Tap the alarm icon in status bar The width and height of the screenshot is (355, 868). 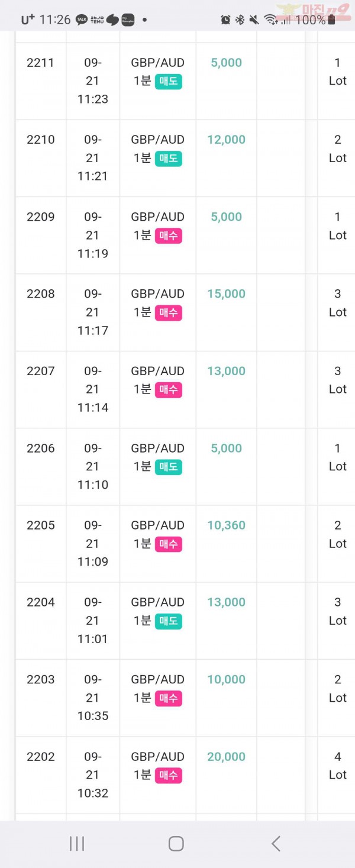click(x=225, y=20)
